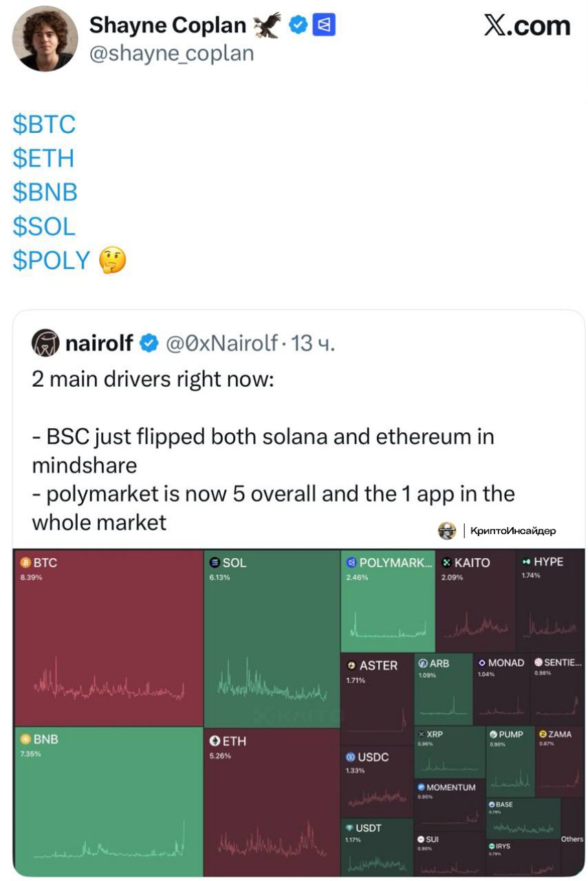This screenshot has height=881, width=588.
Task: Click the orange BTC coin icon
Action: (x=26, y=562)
